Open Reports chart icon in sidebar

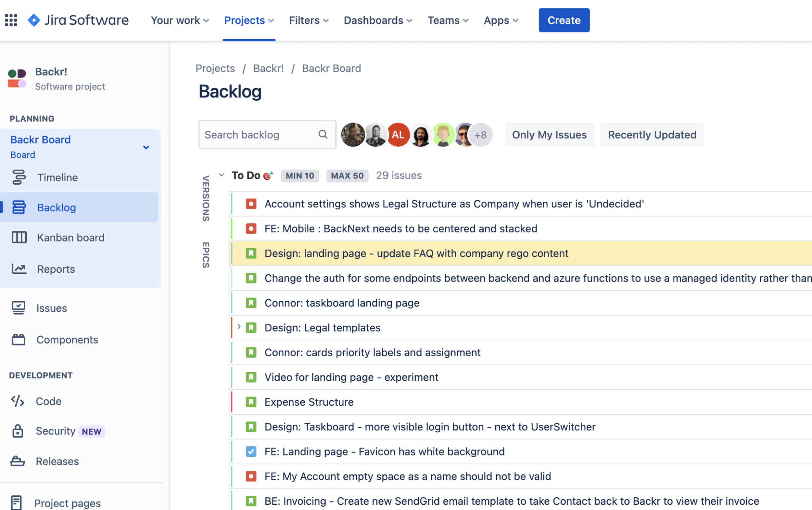19,269
